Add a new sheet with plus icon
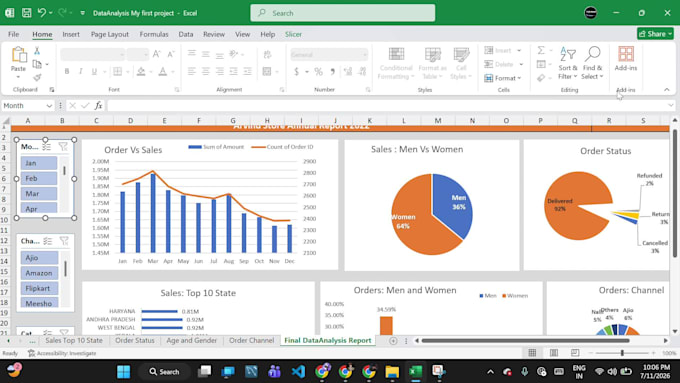Viewport: 680px width, 383px height. pyautogui.click(x=393, y=341)
